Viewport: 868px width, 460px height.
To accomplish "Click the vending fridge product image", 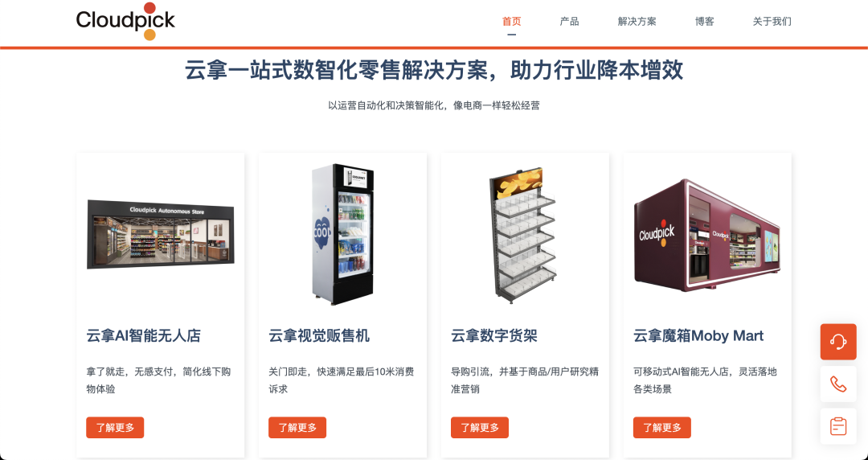I will pyautogui.click(x=342, y=234).
